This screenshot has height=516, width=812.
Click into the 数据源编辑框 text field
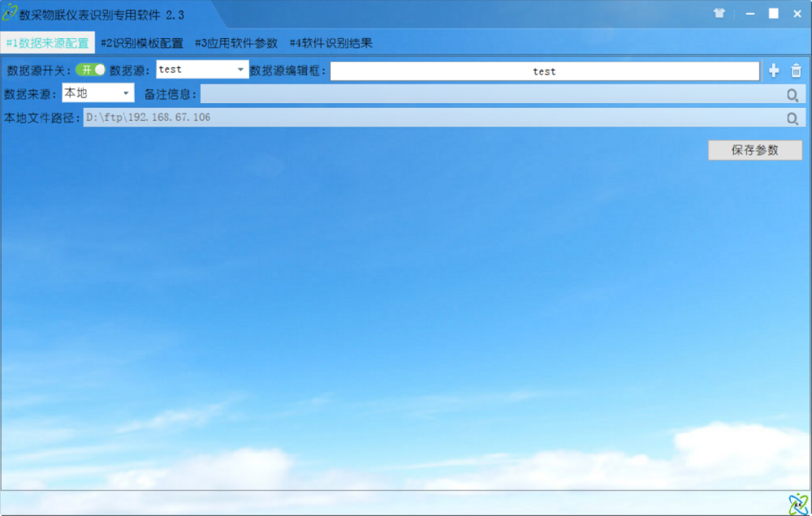[x=544, y=71]
